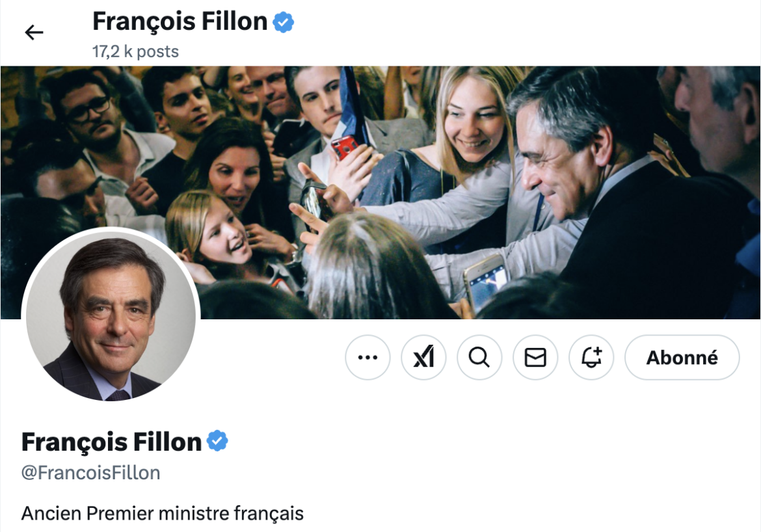Click the large François Fillon profile name
This screenshot has height=532, width=761.
[111, 442]
